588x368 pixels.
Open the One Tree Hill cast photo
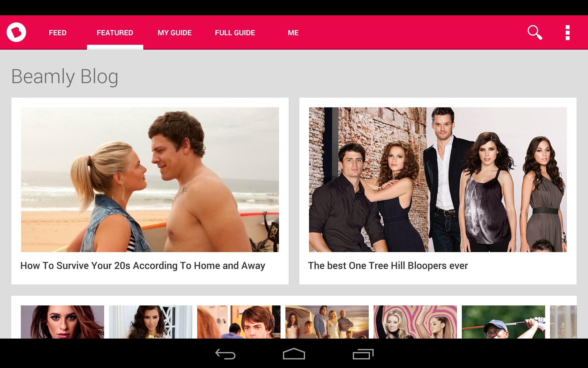point(438,180)
